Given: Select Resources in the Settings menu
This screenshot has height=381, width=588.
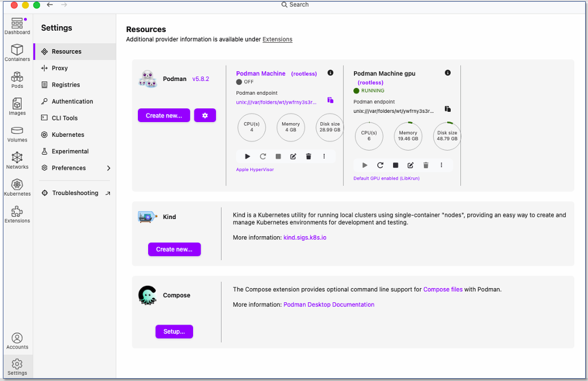Looking at the screenshot, I should coord(75,51).
